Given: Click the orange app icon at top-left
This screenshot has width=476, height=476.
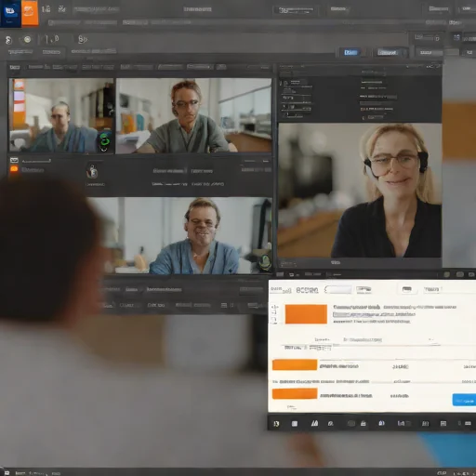Looking at the screenshot, I should click(30, 12).
